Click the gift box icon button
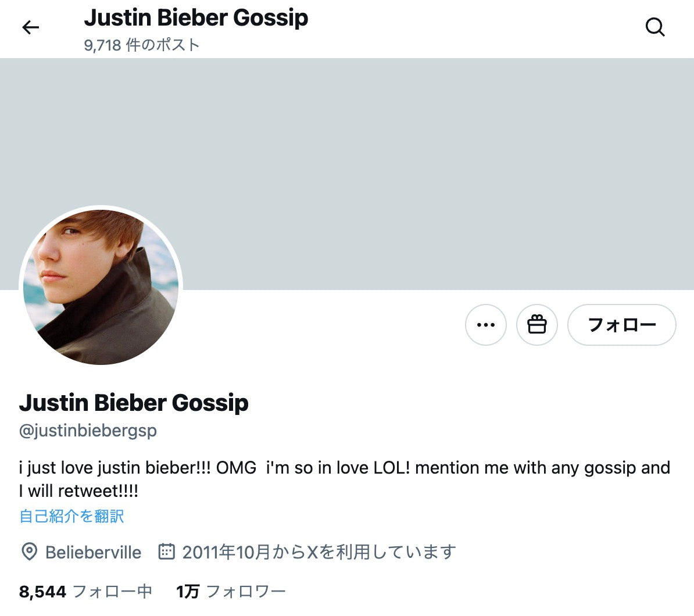The width and height of the screenshot is (694, 616). click(537, 325)
